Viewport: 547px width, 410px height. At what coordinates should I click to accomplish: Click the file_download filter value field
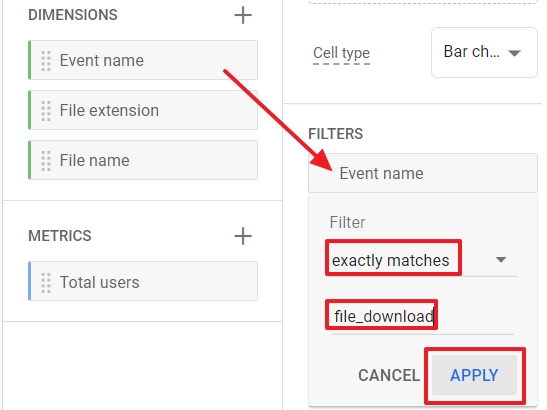(x=422, y=317)
